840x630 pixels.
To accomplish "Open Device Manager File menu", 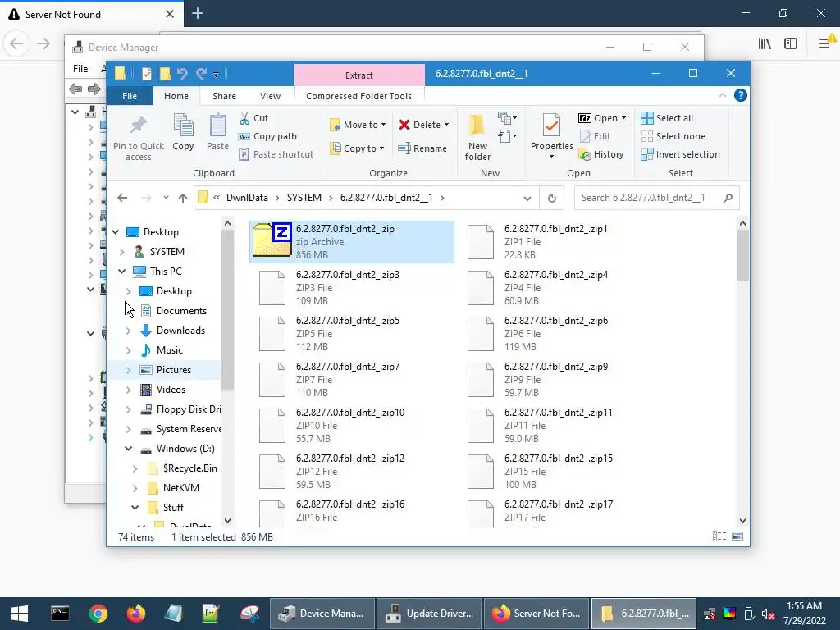I will point(80,69).
